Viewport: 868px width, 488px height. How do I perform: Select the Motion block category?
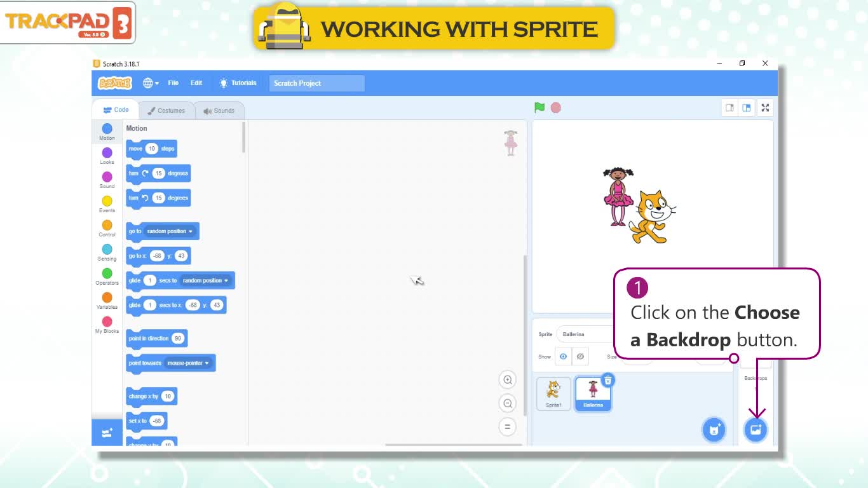[x=107, y=132]
